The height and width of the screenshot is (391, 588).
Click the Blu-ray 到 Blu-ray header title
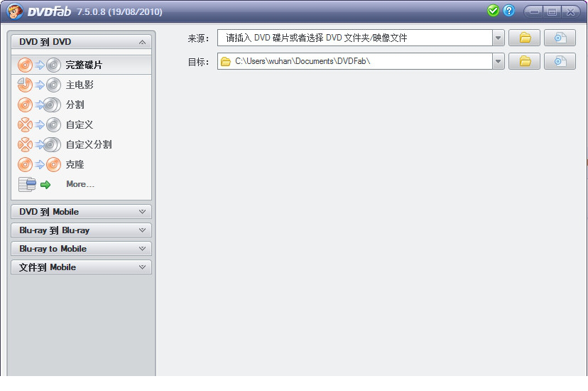[x=55, y=230]
